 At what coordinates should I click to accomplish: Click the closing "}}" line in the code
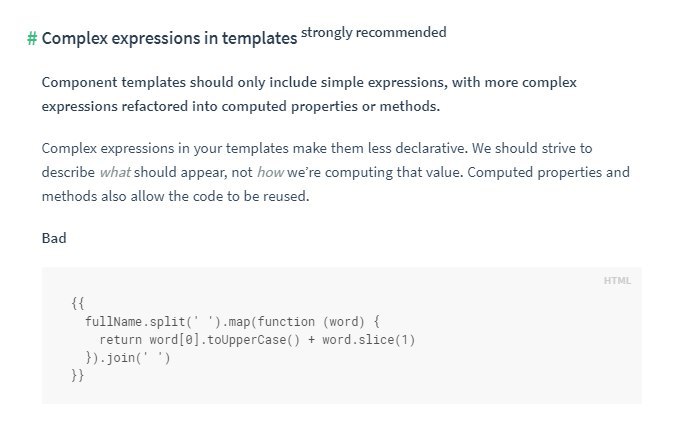click(x=79, y=375)
